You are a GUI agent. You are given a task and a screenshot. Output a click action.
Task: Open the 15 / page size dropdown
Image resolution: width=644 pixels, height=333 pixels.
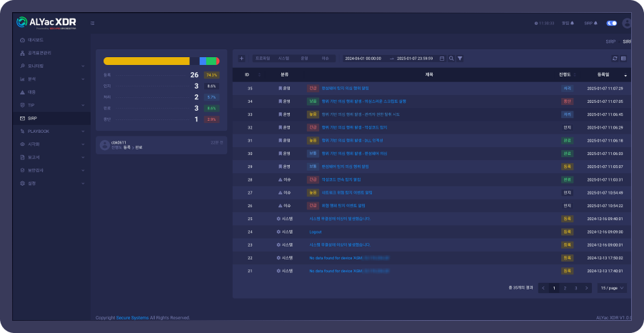click(612, 287)
